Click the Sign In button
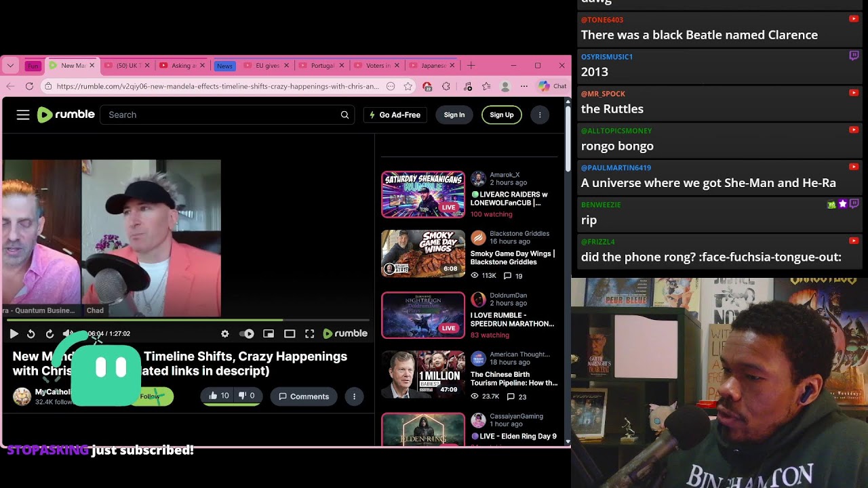 pos(454,115)
